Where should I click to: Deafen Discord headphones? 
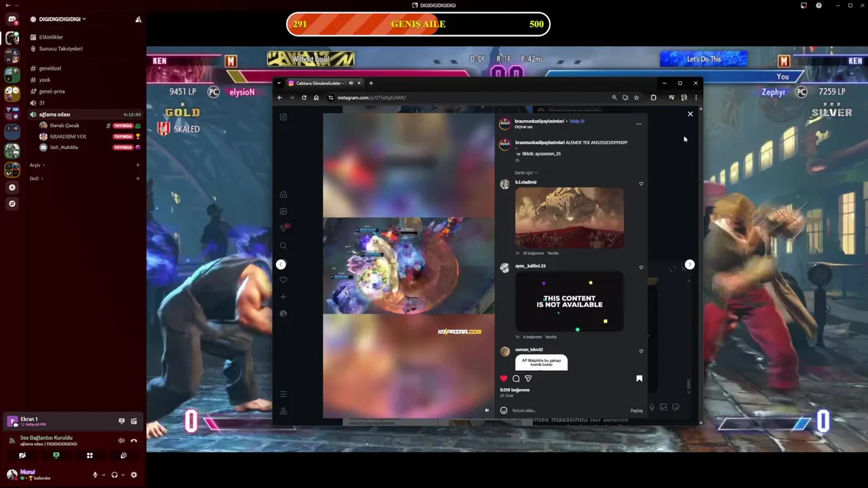(x=114, y=475)
